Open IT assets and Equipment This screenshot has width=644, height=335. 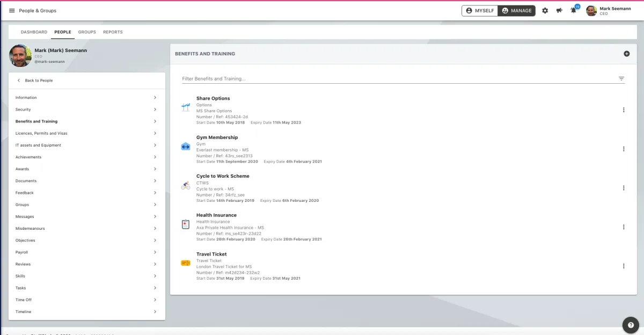pyautogui.click(x=87, y=145)
